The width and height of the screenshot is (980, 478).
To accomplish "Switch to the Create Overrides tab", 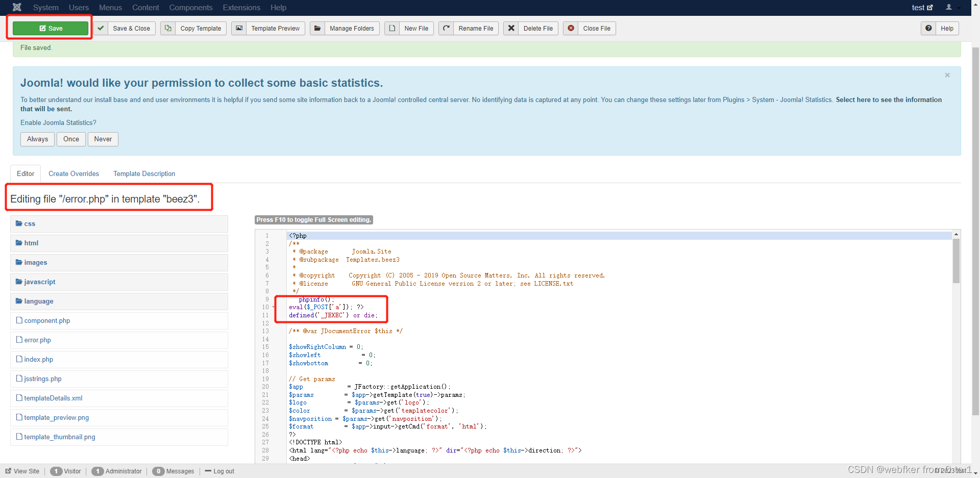I will coord(73,173).
